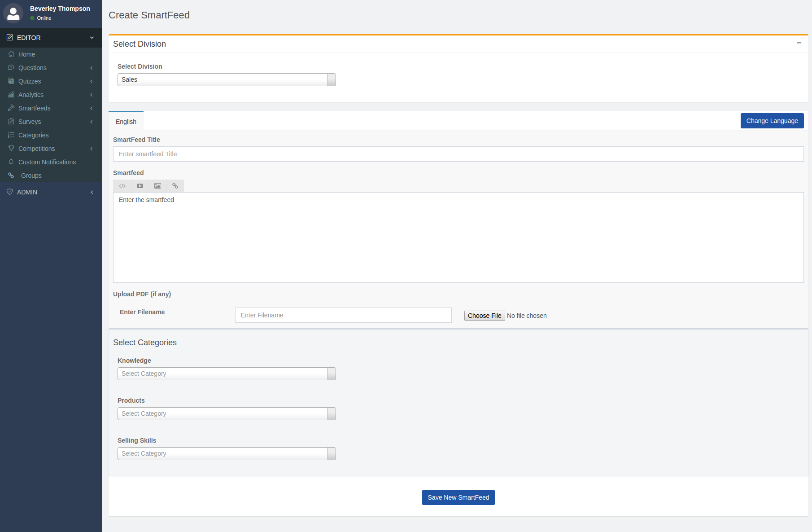Open the Categories sidebar item

(33, 135)
